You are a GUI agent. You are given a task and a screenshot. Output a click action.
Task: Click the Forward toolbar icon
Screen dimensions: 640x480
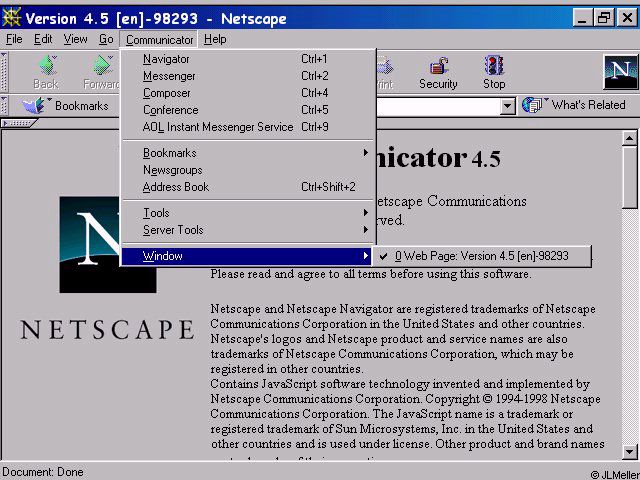[x=103, y=65]
